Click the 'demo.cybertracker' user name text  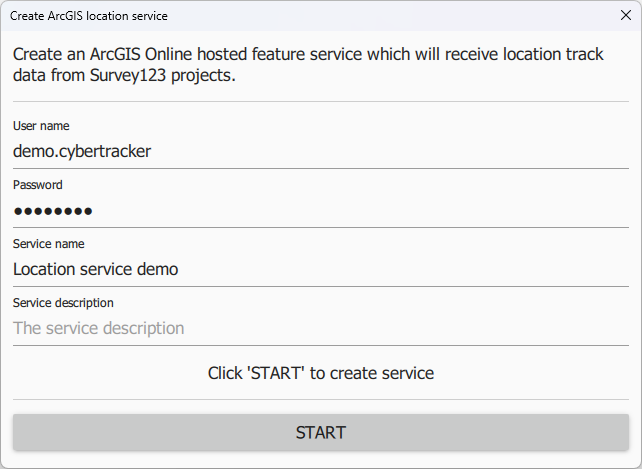click(82, 152)
